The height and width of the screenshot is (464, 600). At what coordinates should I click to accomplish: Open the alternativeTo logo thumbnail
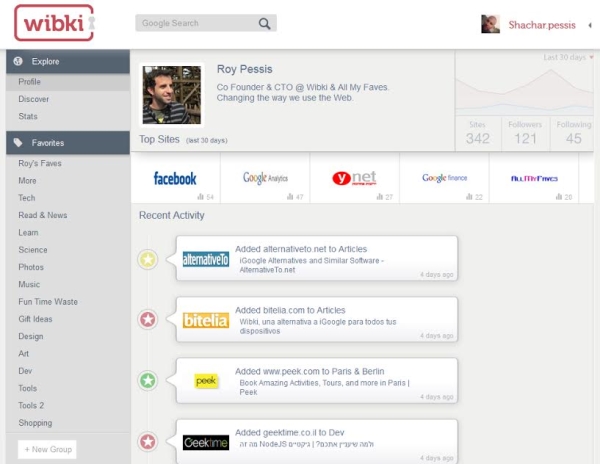click(x=206, y=259)
